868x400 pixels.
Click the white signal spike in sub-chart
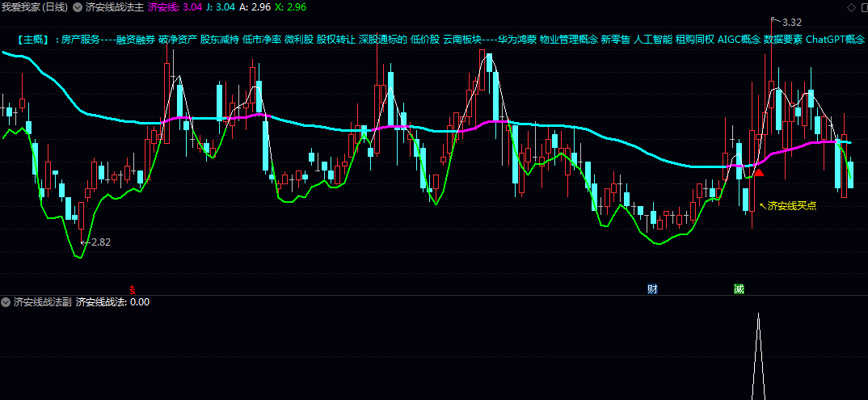tap(758, 356)
